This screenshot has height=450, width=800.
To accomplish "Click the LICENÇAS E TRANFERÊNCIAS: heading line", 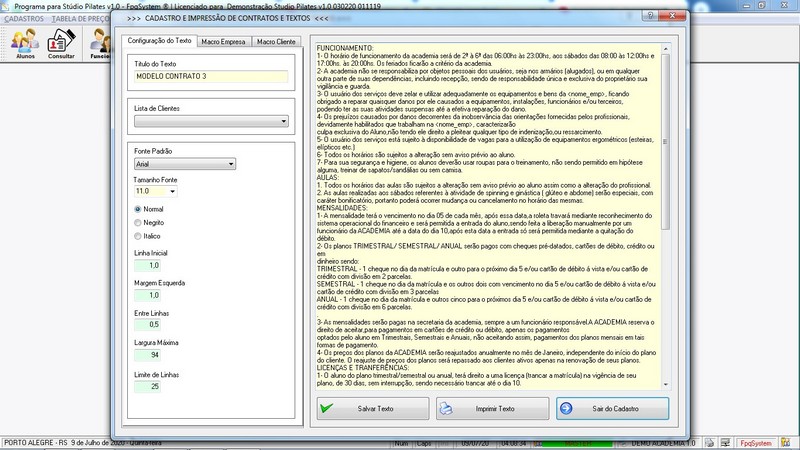I will [363, 368].
